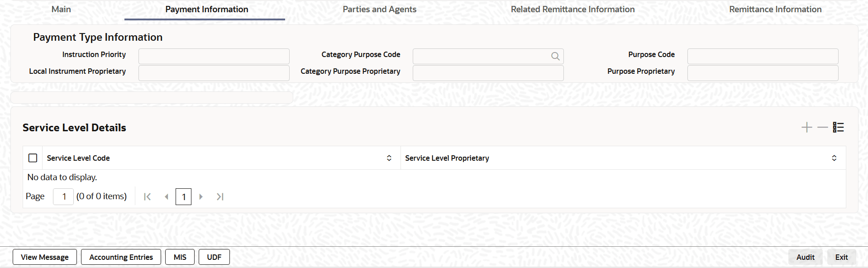
Task: Sort by Service Level Code column
Action: [389, 158]
